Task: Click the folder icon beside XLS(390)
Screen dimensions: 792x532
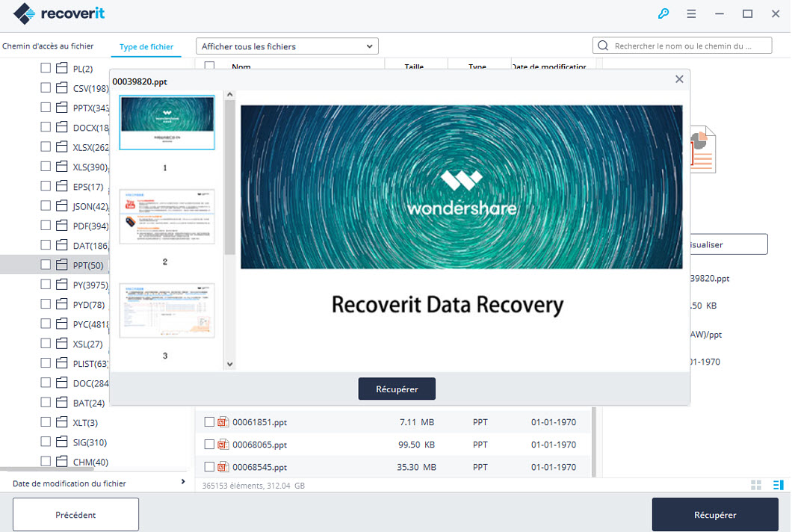Action: [x=61, y=167]
